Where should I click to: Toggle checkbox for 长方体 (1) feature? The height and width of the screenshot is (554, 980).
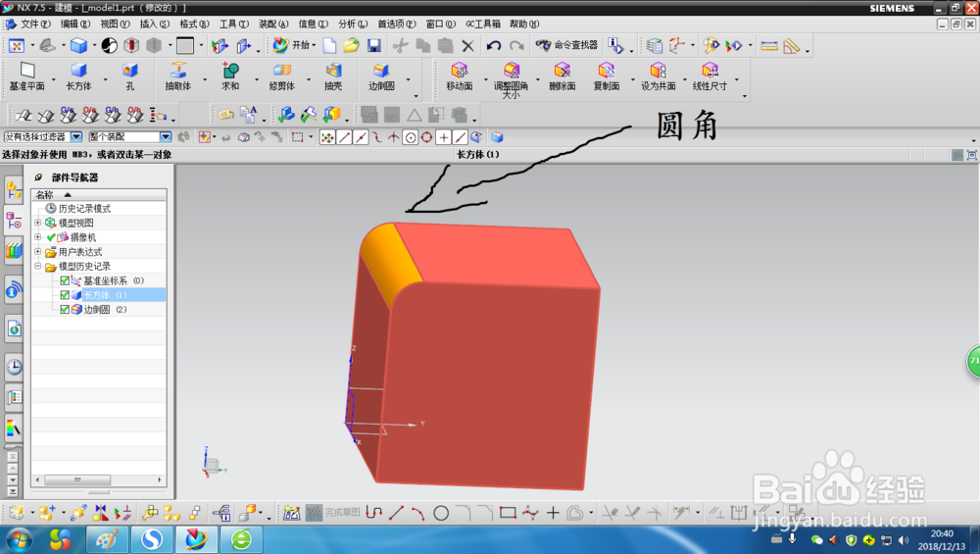(x=65, y=295)
